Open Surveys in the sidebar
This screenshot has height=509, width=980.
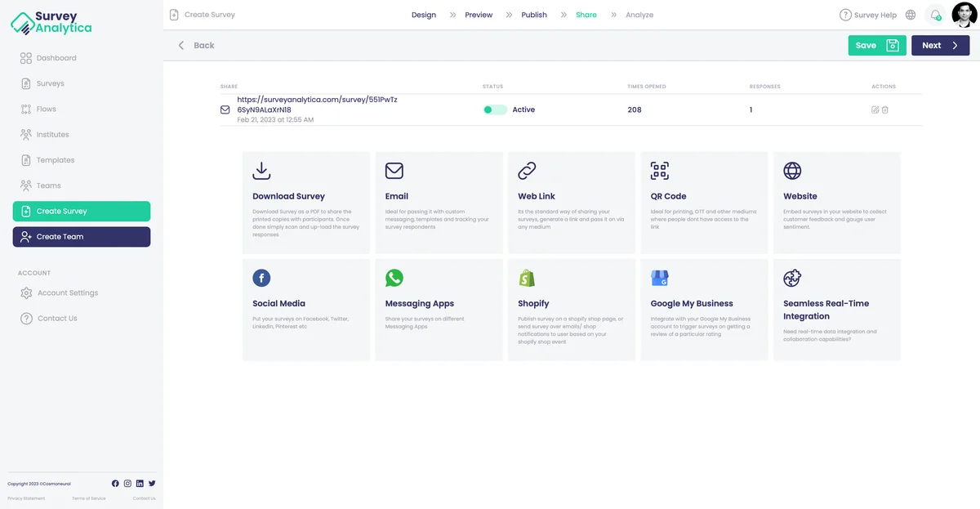point(50,83)
